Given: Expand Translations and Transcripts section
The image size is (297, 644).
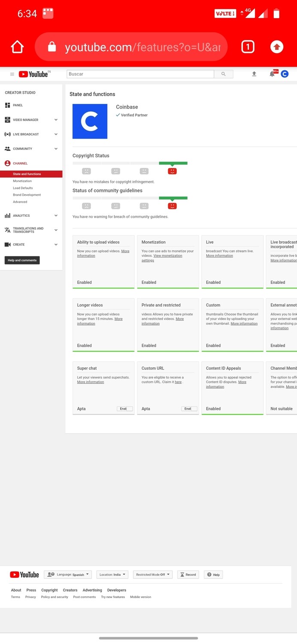Looking at the screenshot, I should pyautogui.click(x=56, y=230).
